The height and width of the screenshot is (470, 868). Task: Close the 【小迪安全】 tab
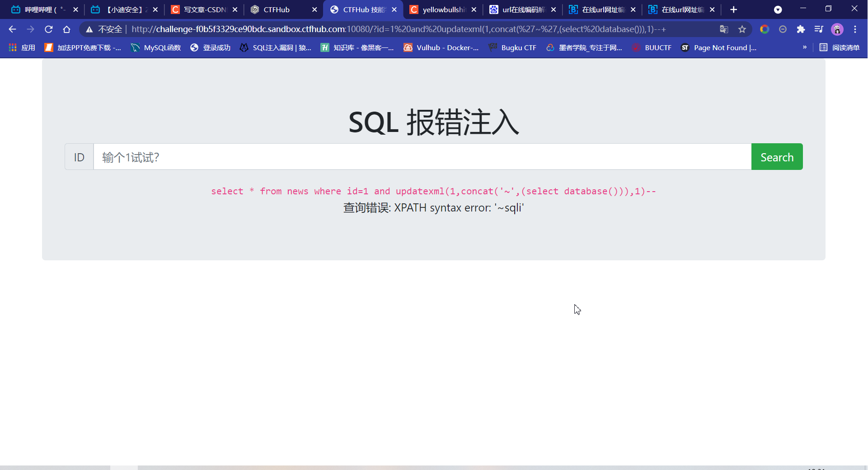[x=155, y=9]
